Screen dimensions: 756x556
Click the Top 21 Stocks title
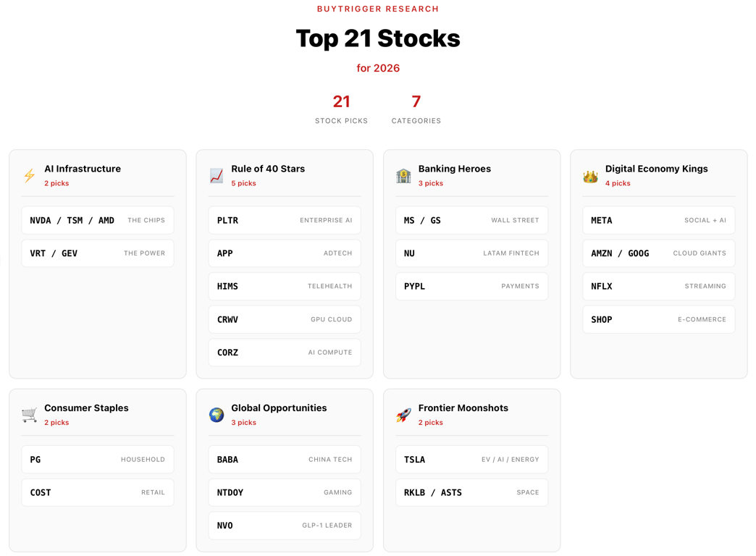pyautogui.click(x=378, y=38)
